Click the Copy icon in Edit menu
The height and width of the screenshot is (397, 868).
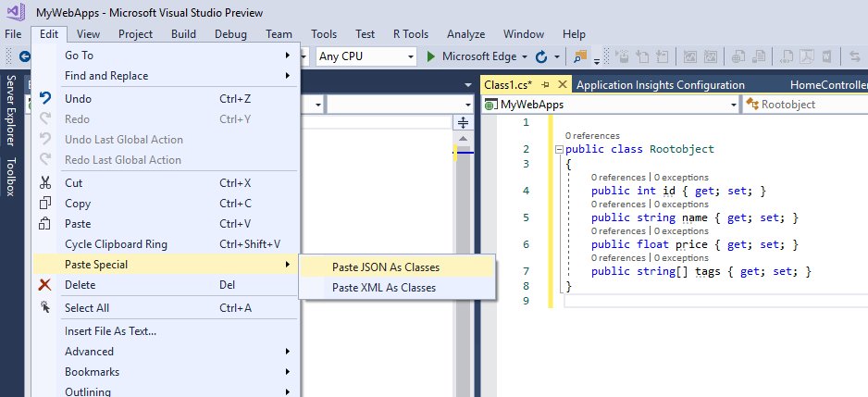[x=45, y=204]
